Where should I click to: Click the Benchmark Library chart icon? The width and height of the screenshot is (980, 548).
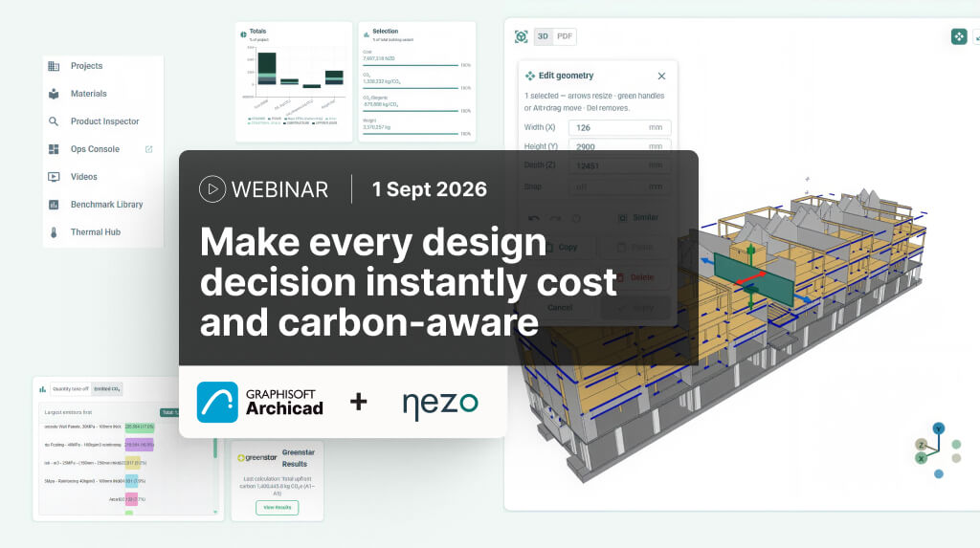pos(54,205)
